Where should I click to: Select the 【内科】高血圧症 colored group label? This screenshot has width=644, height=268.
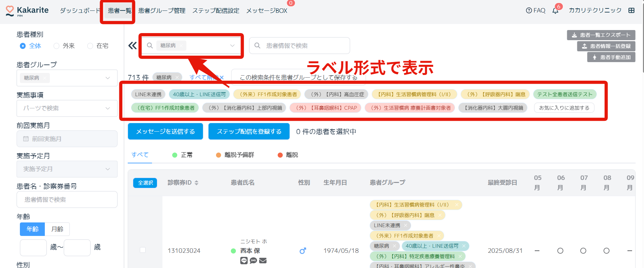tap(336, 95)
